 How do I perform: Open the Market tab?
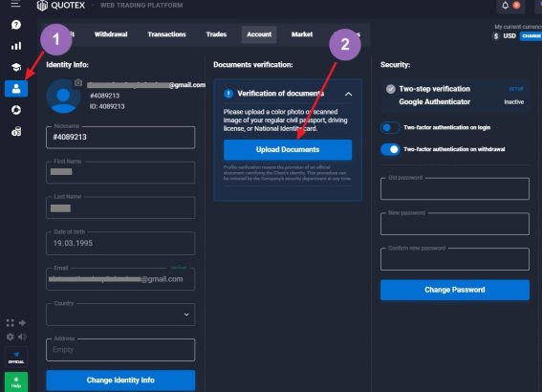(302, 34)
